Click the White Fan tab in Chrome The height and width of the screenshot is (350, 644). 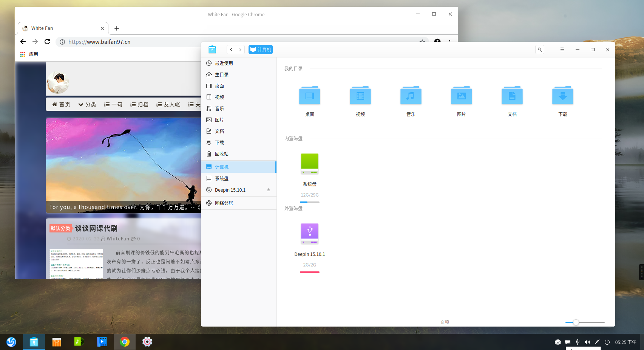click(62, 28)
